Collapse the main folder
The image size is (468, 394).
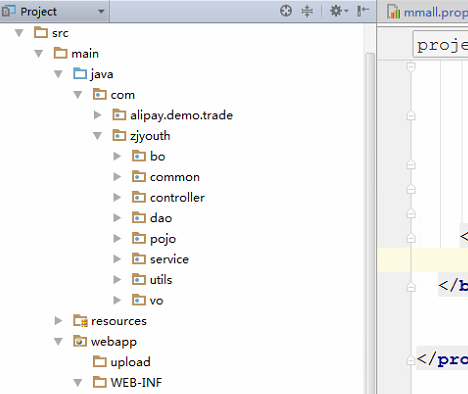(x=39, y=54)
